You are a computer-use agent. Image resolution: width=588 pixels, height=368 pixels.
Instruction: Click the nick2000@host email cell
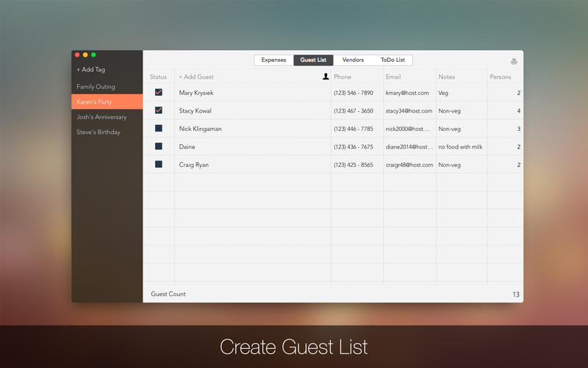point(409,129)
